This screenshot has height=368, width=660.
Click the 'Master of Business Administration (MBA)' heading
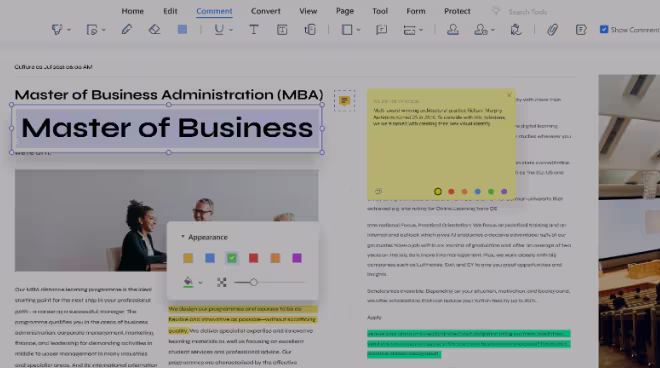(x=169, y=95)
